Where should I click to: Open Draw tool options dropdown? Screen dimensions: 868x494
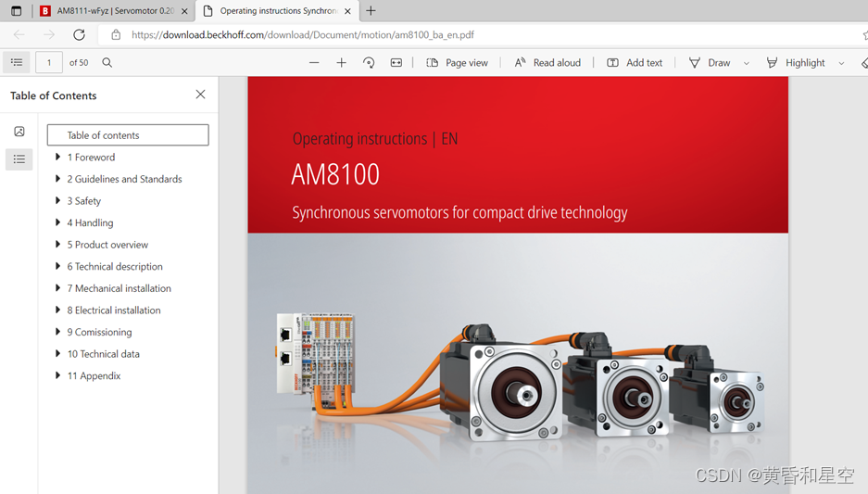tap(747, 63)
